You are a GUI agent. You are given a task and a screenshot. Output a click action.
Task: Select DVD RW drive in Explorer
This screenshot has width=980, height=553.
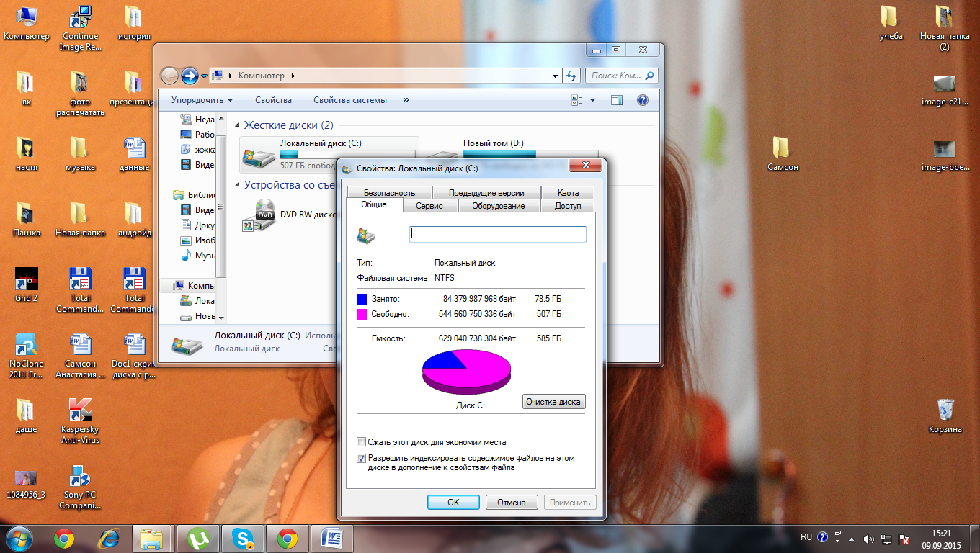[290, 215]
